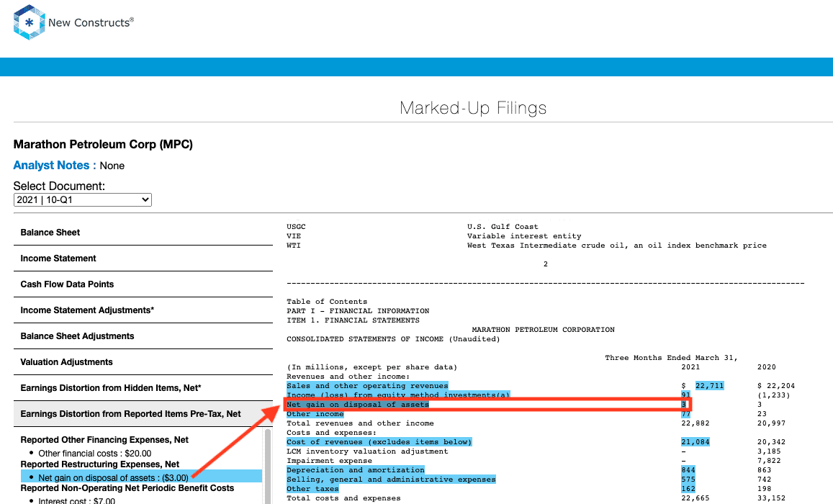Image resolution: width=833 pixels, height=504 pixels.
Task: Open the Select Document dropdown showing 2021 | 10-Q1
Action: coord(82,199)
